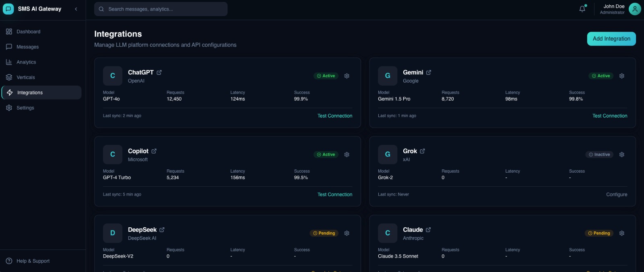Click Configure on the Grok card
Screen dimensions: 644x272
(617, 194)
